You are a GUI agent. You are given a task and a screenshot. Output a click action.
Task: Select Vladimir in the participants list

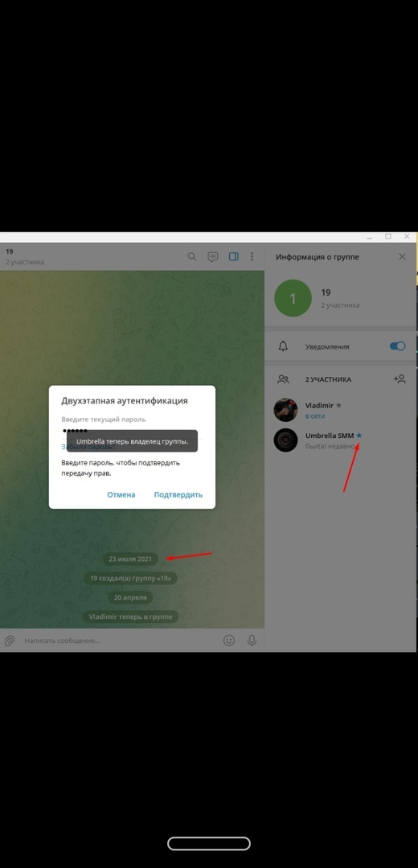click(x=340, y=410)
